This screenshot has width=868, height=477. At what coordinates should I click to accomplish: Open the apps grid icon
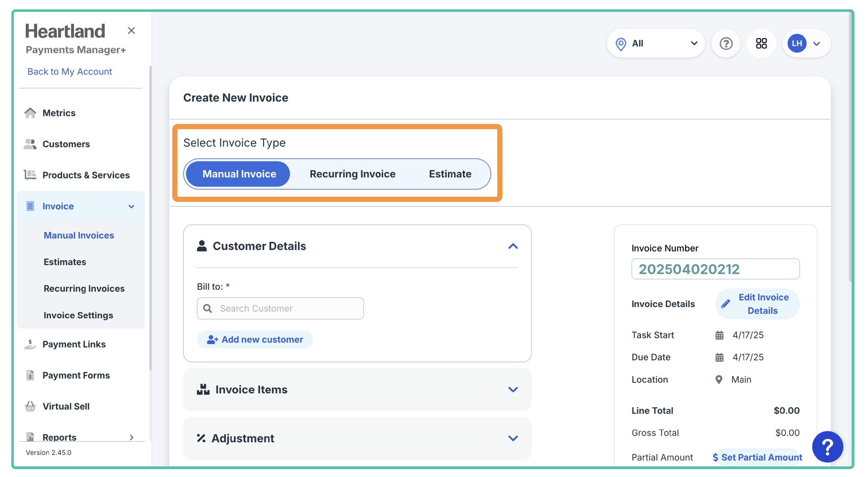(761, 43)
